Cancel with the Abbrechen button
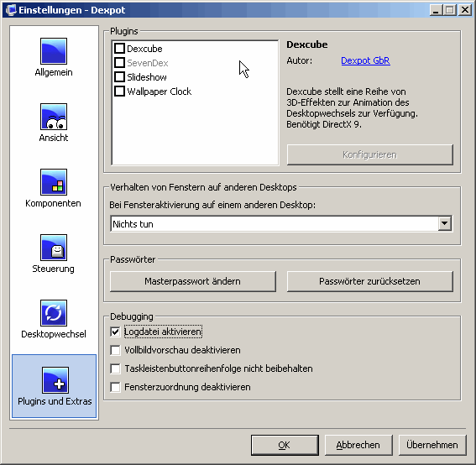The width and height of the screenshot is (476, 465). click(x=358, y=445)
